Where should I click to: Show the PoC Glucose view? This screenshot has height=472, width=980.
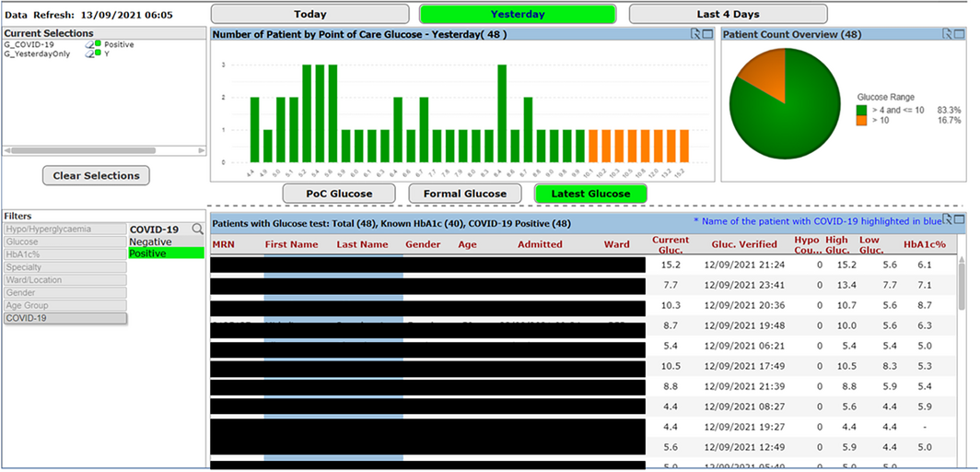pyautogui.click(x=339, y=194)
